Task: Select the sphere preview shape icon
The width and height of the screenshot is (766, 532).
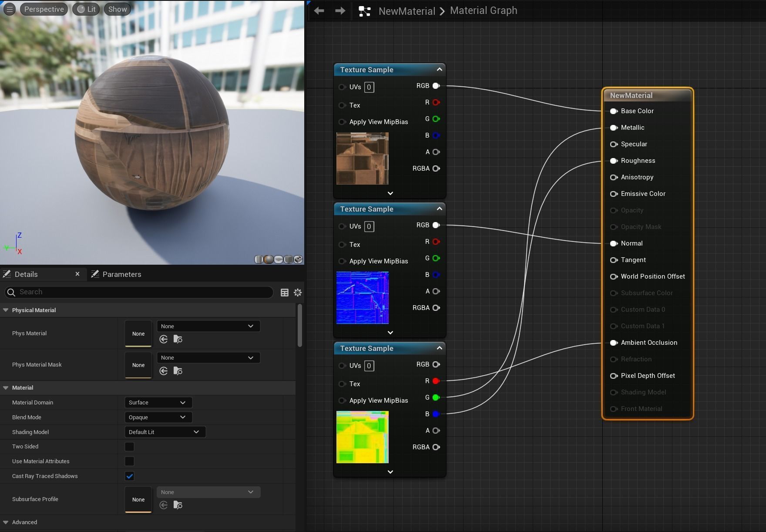Action: point(269,259)
